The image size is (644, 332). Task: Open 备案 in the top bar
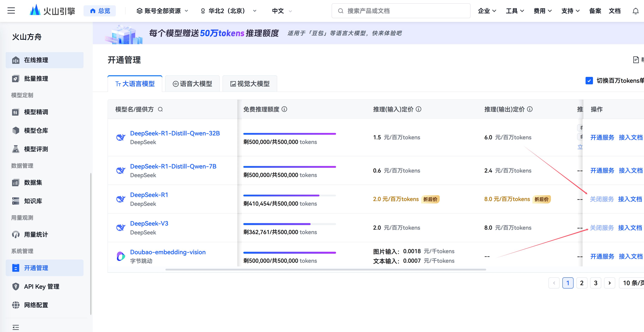[595, 11]
